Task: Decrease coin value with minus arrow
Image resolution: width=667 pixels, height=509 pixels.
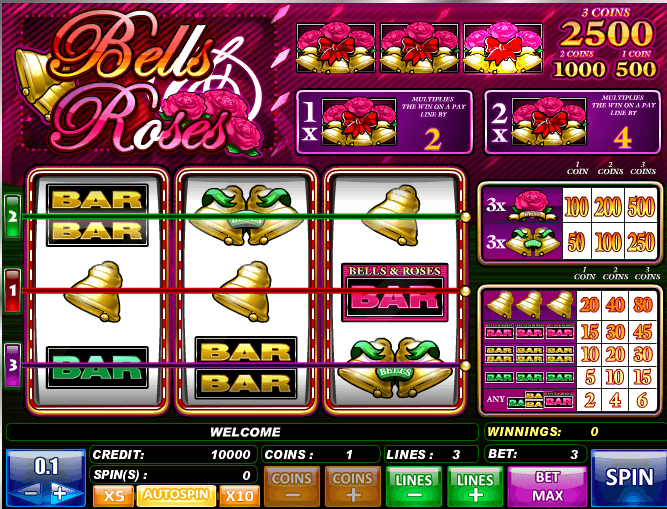Action: click(30, 493)
